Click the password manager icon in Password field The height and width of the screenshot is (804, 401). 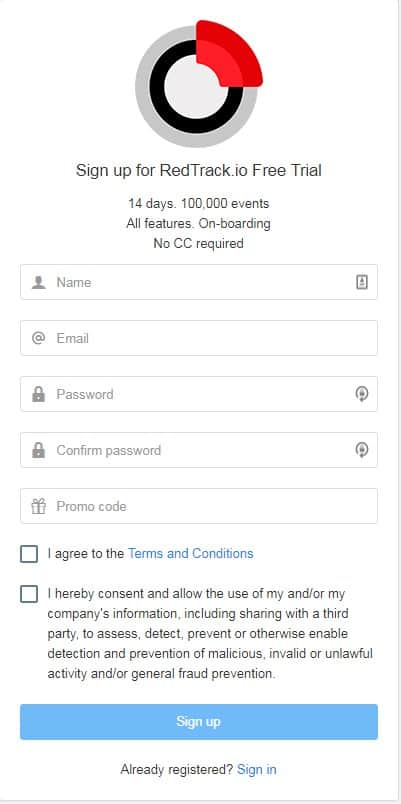(x=362, y=394)
